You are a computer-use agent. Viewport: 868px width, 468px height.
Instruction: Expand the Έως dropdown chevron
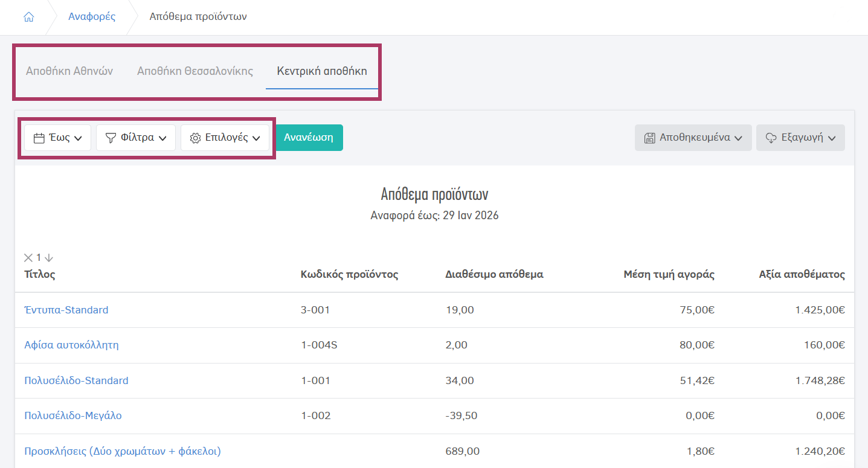78,138
